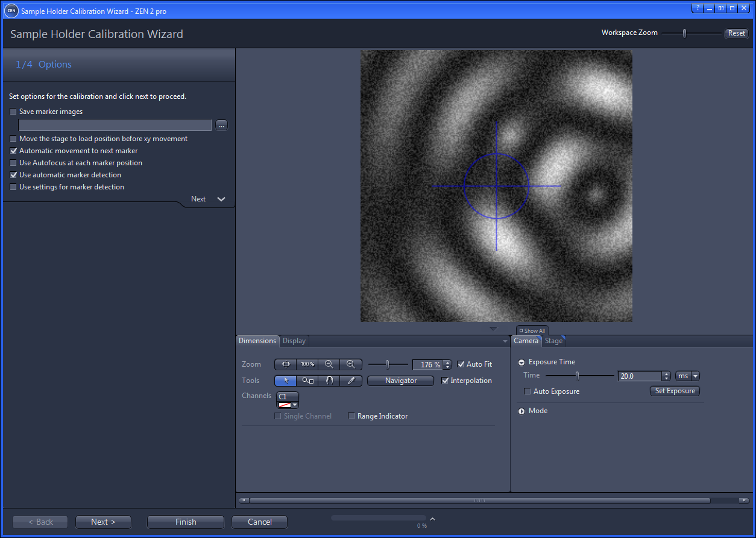Screen dimensions: 756x538
Task: Select the arrow pointer tool
Action: pyautogui.click(x=285, y=381)
